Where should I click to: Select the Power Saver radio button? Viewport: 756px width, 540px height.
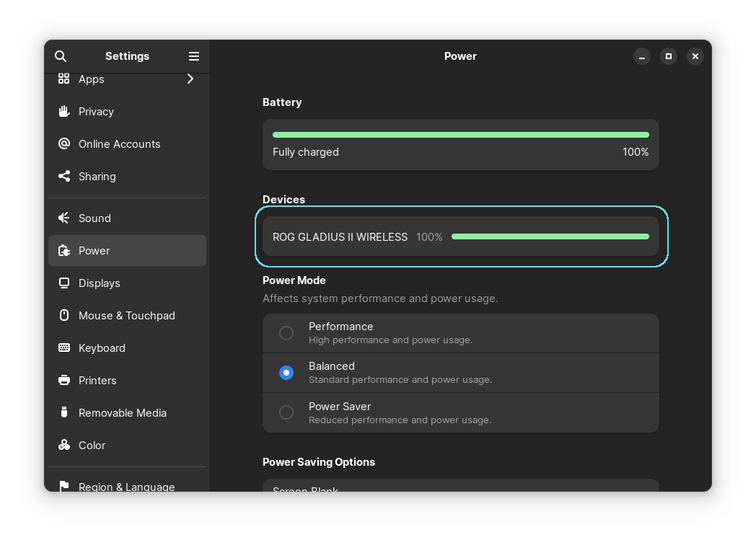tap(286, 412)
